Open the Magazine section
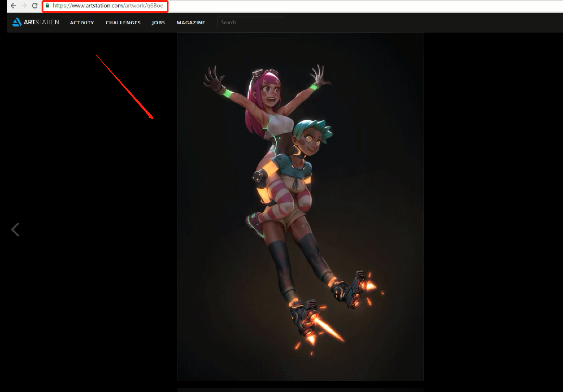 pos(191,23)
